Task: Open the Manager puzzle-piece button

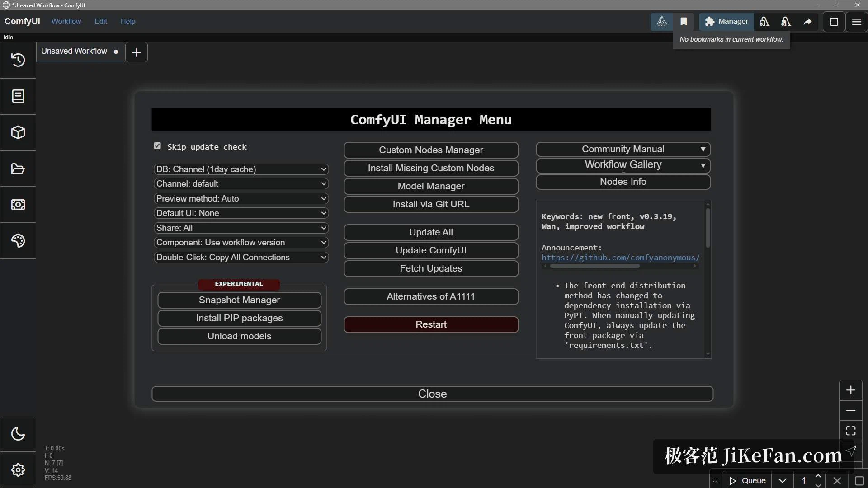Action: tap(726, 21)
